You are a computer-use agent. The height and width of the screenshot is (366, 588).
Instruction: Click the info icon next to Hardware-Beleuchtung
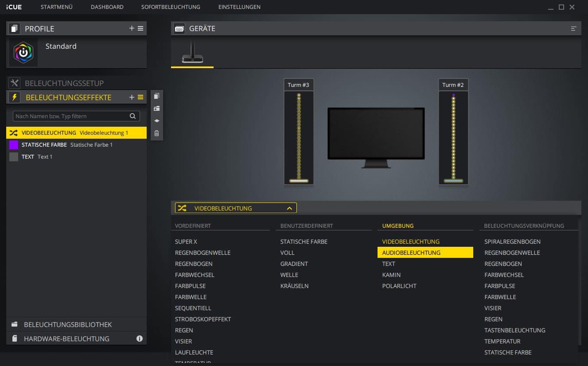coord(140,339)
